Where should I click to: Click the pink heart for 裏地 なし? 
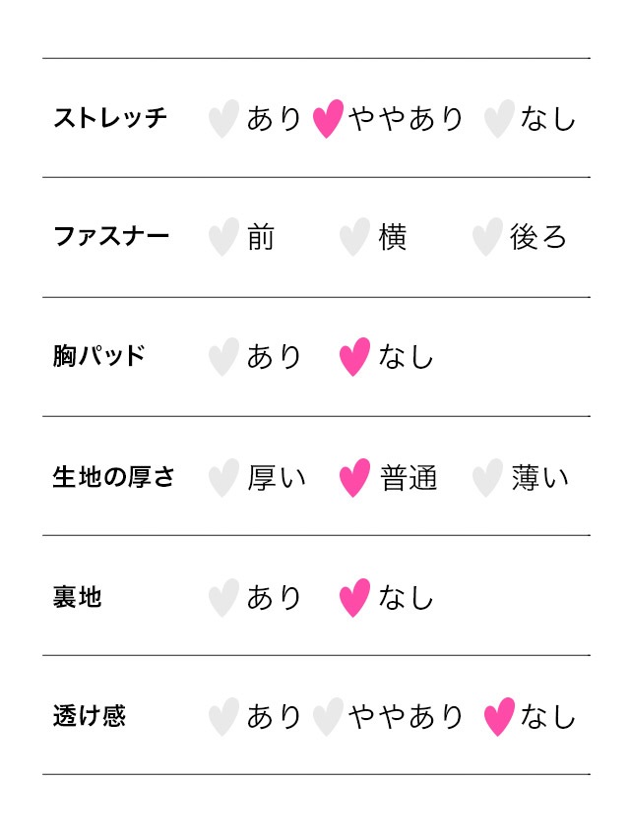point(354,597)
